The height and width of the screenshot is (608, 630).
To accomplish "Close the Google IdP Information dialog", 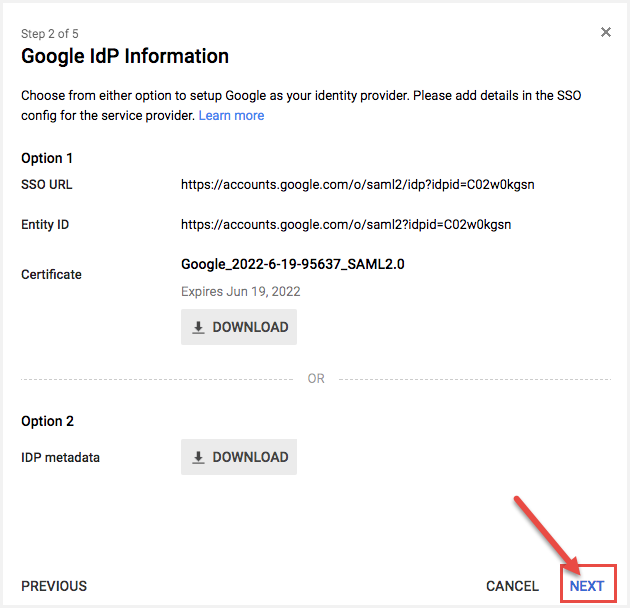I will point(605,32).
